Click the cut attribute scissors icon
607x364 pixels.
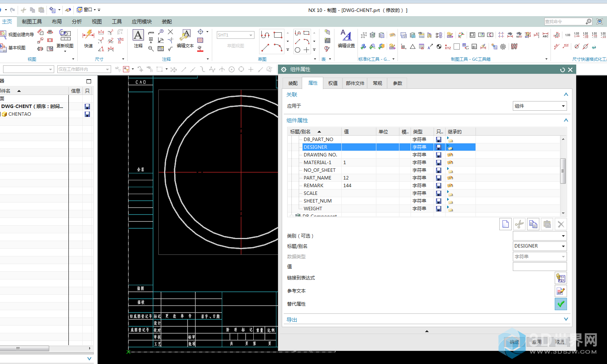point(519,224)
